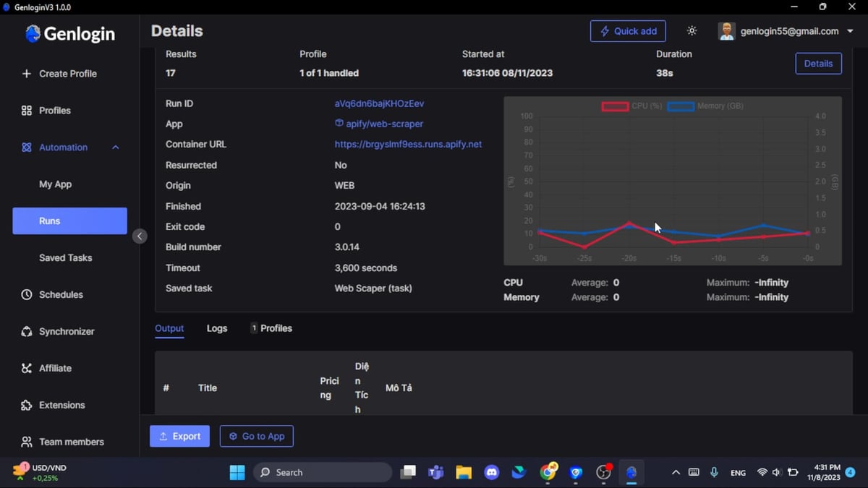Click the touch keyboard tray icon
The image size is (868, 488).
click(x=694, y=473)
